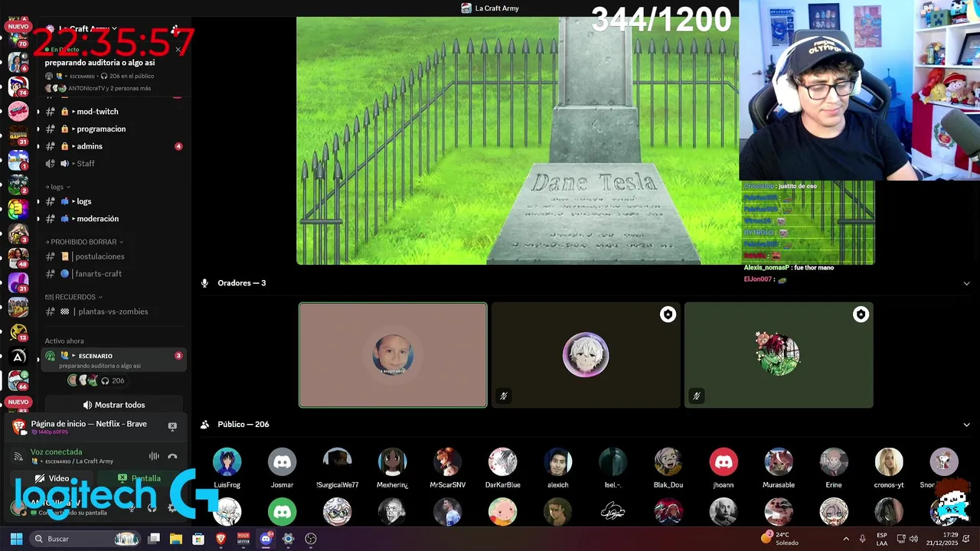Select the ESCENARIO stage channel
Image resolution: width=980 pixels, height=551 pixels.
(x=115, y=360)
